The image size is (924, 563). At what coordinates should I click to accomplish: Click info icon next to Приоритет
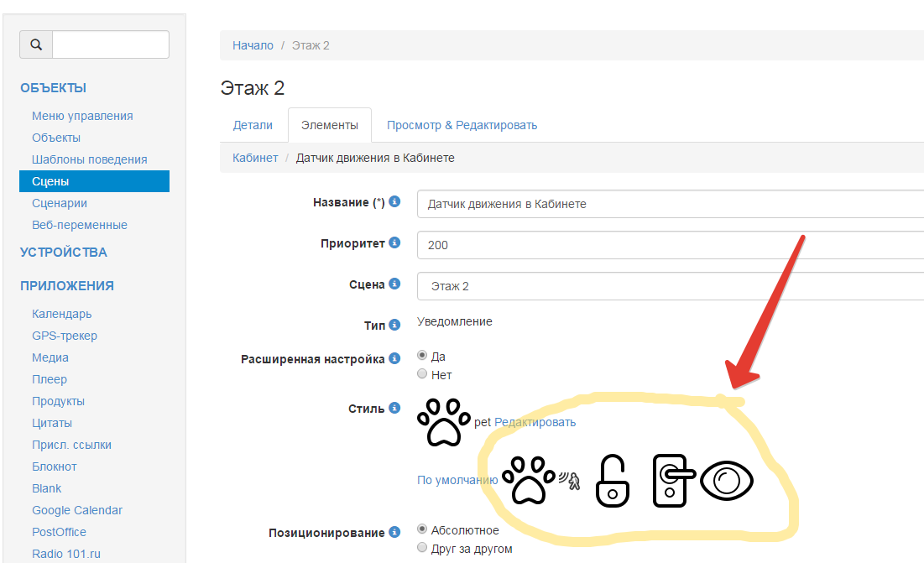click(x=394, y=242)
